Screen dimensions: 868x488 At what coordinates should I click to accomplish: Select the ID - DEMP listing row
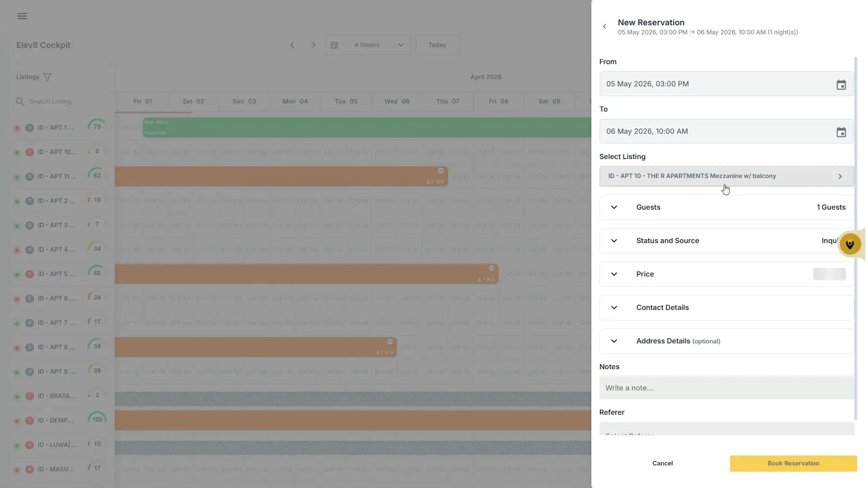57,421
